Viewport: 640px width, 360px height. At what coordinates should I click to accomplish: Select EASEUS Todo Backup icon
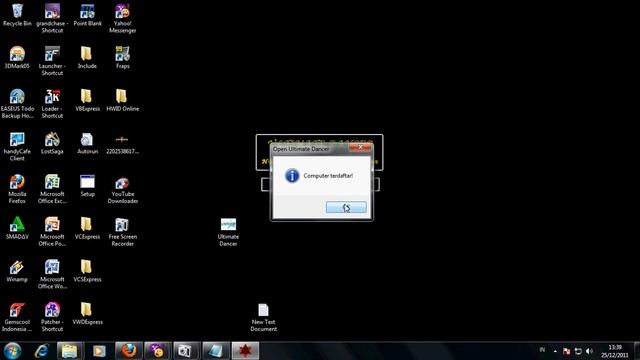pos(17,104)
